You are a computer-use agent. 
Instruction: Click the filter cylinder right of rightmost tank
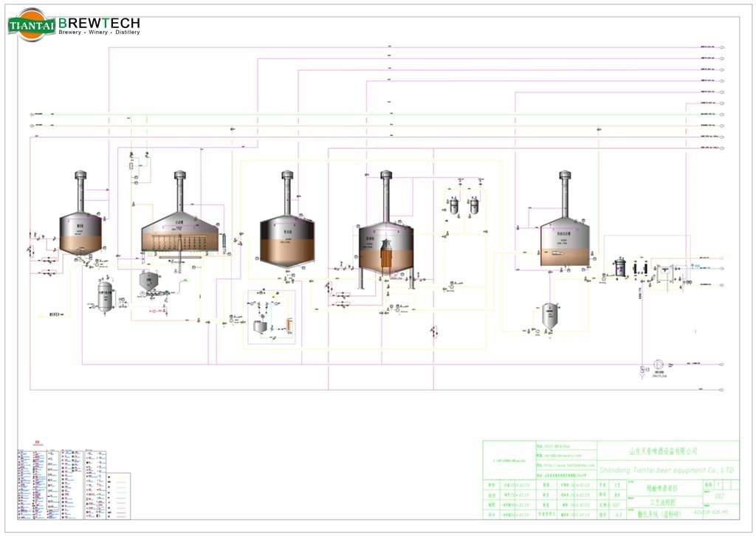tap(620, 267)
